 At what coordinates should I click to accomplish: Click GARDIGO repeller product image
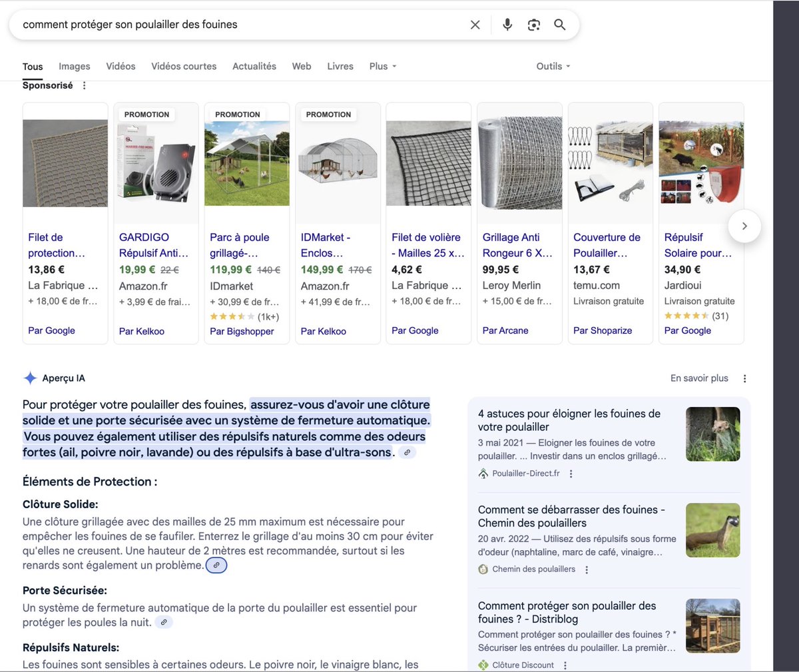(156, 163)
